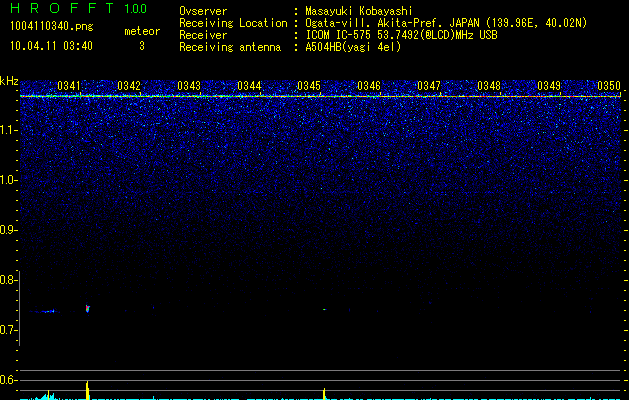Click the 0345 time marker
Viewport: 629px width, 400px height.
coord(309,86)
